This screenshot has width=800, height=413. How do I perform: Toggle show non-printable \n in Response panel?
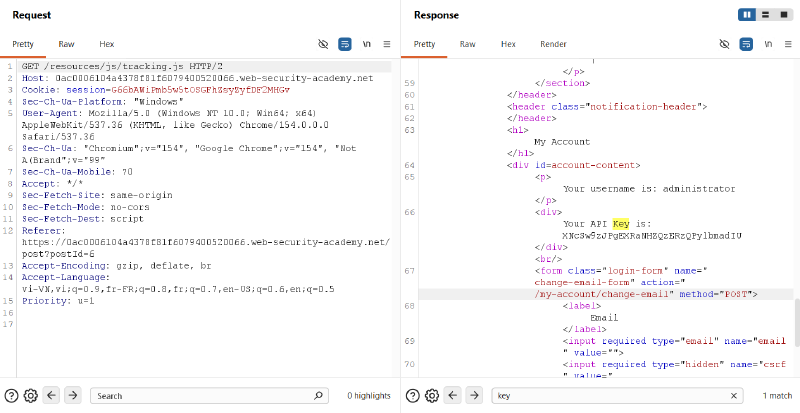768,44
